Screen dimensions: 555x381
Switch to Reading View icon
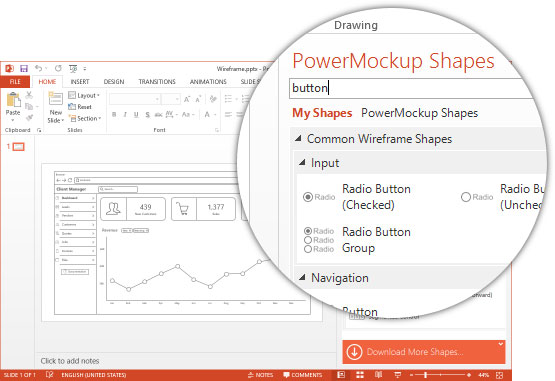tap(378, 375)
